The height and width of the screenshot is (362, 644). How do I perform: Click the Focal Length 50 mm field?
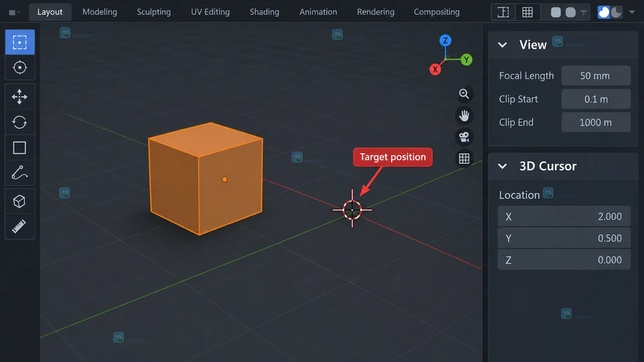coord(596,75)
